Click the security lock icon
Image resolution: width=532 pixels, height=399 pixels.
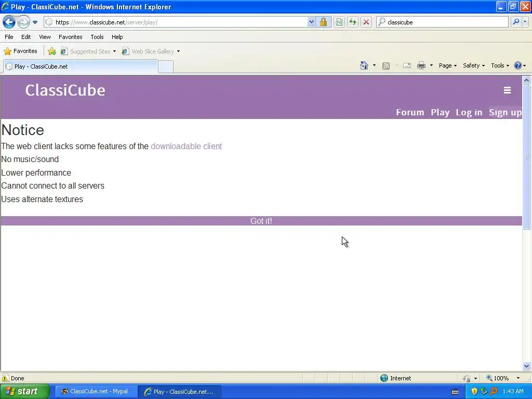point(323,22)
